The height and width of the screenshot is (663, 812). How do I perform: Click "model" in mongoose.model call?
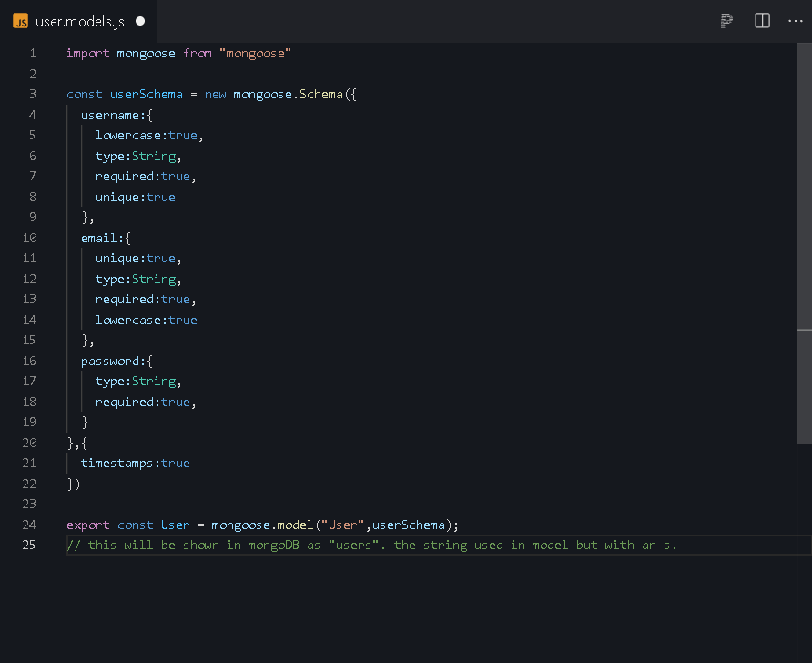pyautogui.click(x=295, y=525)
